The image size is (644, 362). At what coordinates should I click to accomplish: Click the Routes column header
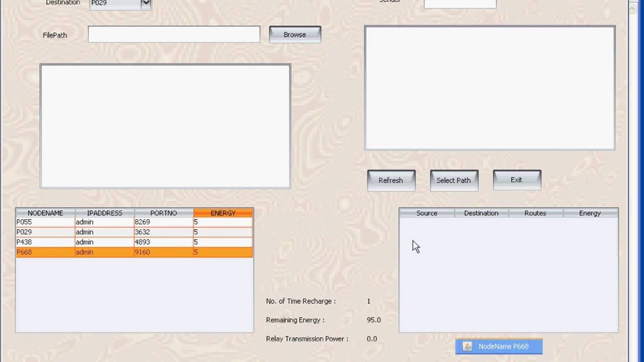click(x=535, y=213)
